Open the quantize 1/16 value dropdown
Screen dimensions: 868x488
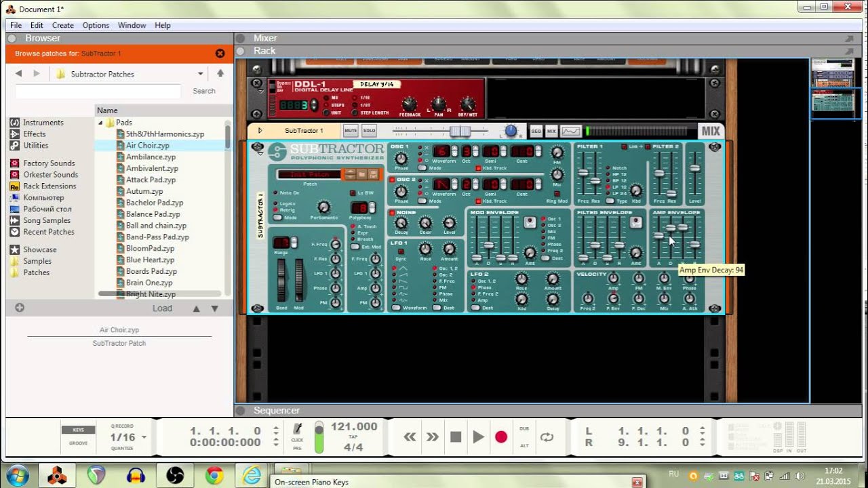[144, 437]
